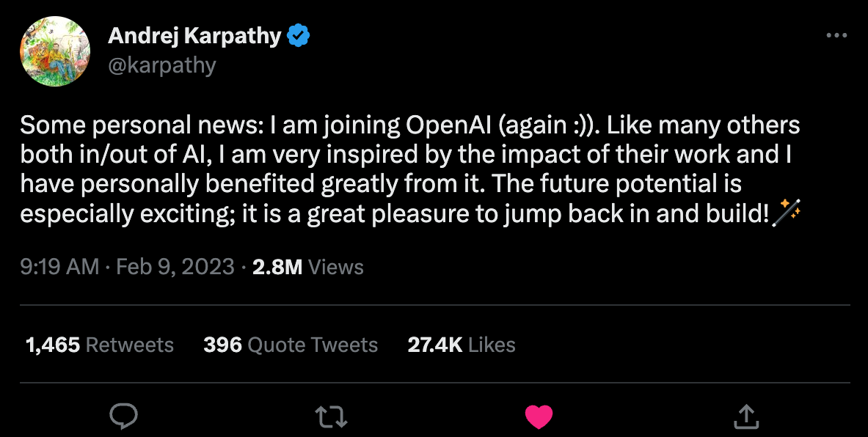Click the blue verified checkmark badge
The image size is (868, 437).
pos(299,36)
